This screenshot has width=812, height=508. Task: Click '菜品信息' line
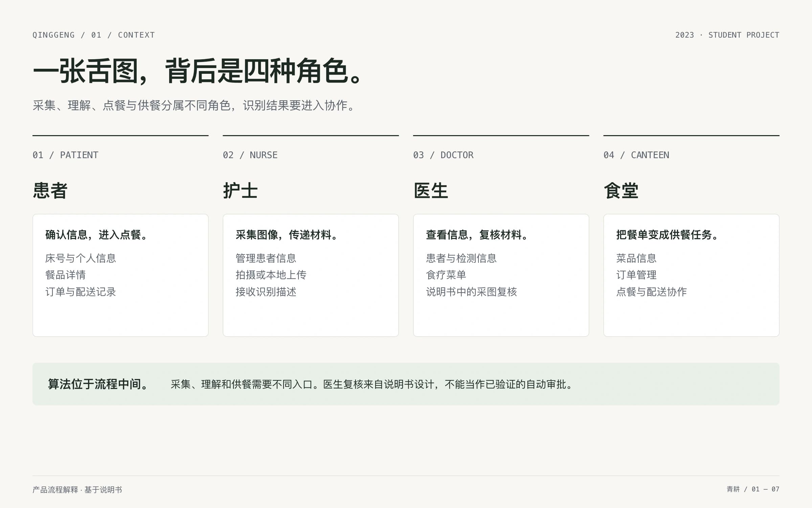pyautogui.click(x=636, y=258)
